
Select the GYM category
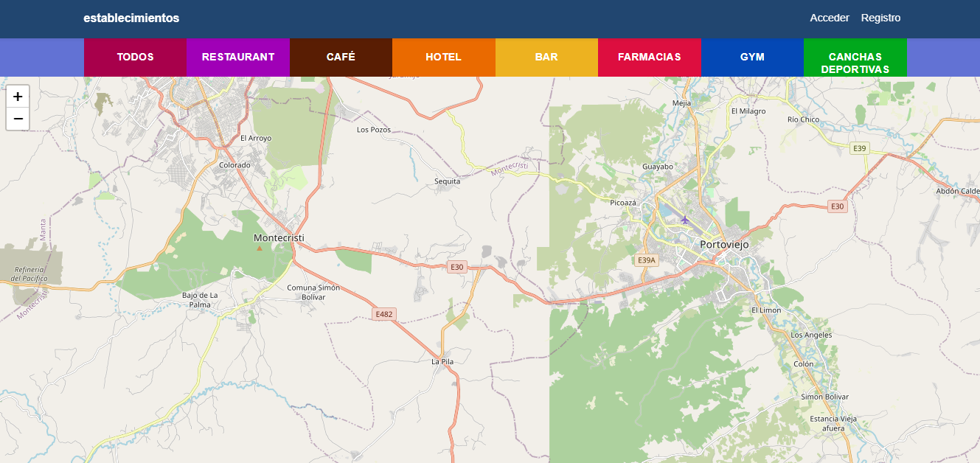[x=752, y=58]
